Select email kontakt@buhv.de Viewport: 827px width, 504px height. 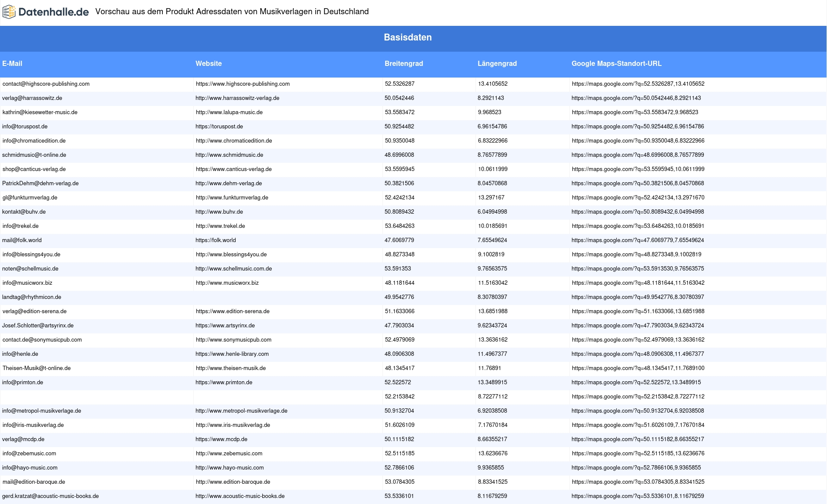coord(24,212)
